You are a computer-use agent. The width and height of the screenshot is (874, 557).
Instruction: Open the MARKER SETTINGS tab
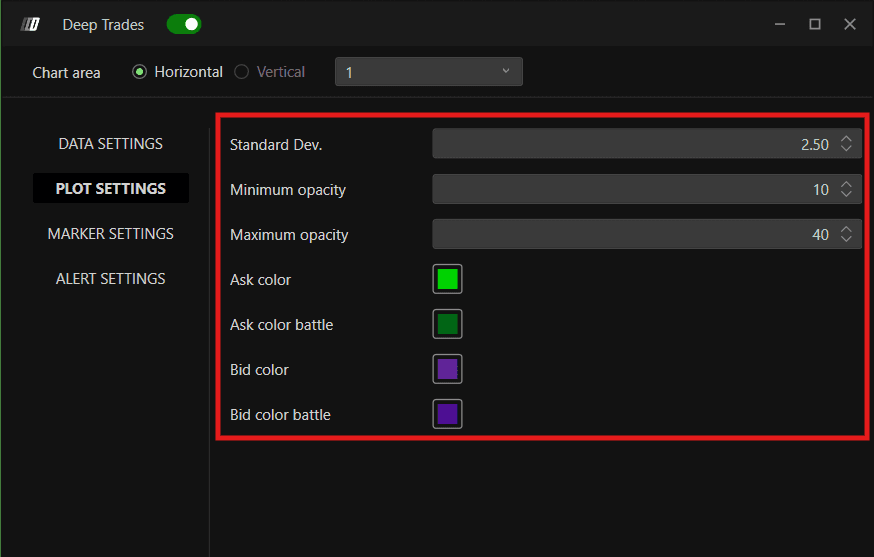110,234
